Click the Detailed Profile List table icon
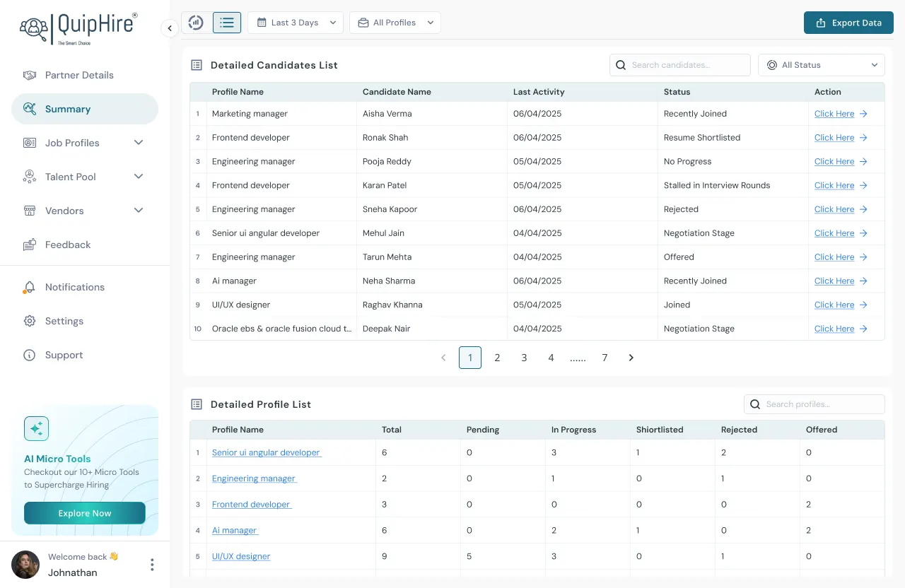This screenshot has width=905, height=588. pos(197,404)
